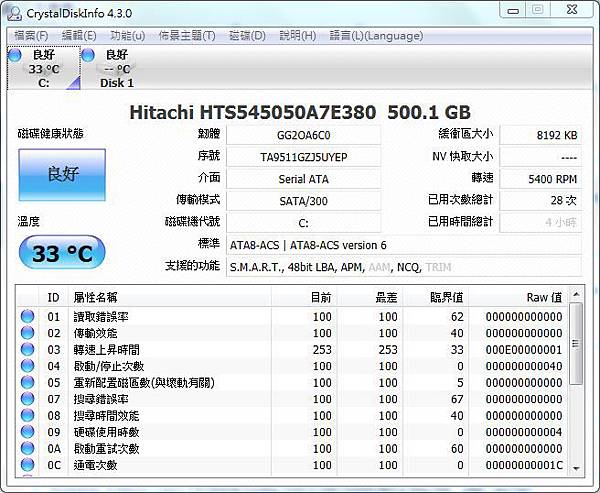Image resolution: width=600 pixels, height=493 pixels.
Task: Click the 33 °C temperature button
Action: tap(62, 253)
